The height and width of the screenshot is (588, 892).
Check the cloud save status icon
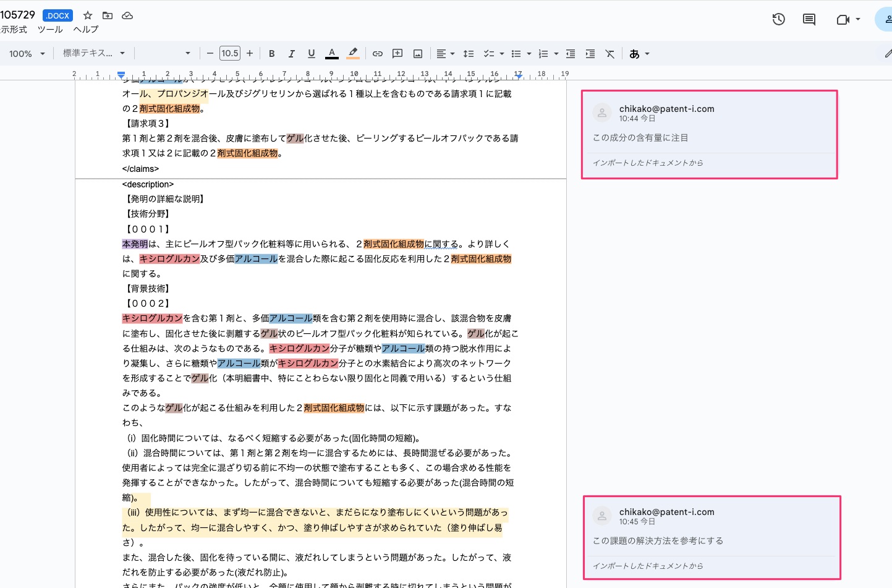[127, 15]
